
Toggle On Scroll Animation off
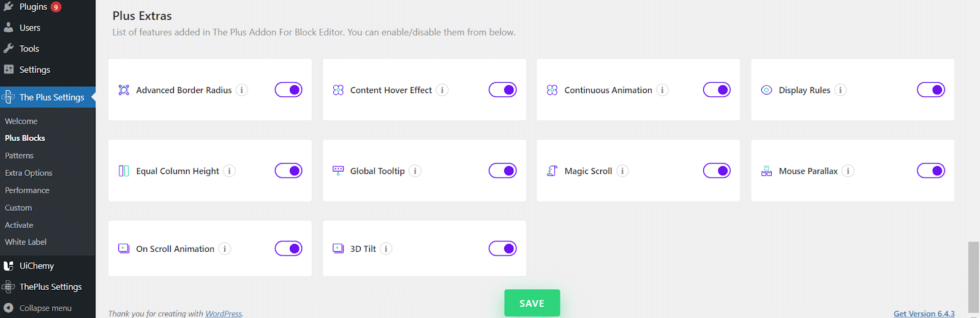tap(288, 249)
